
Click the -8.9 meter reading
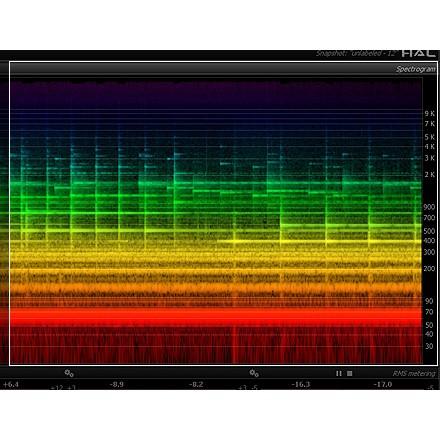click(116, 384)
